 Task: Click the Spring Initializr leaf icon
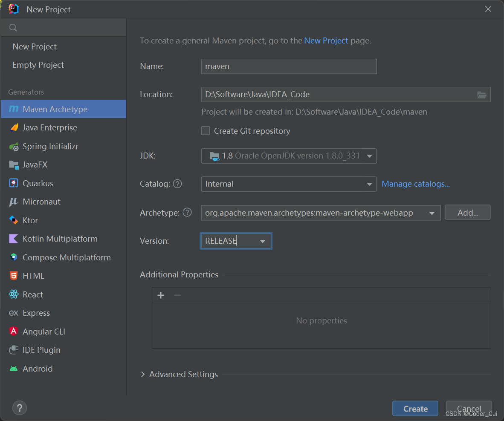point(14,147)
